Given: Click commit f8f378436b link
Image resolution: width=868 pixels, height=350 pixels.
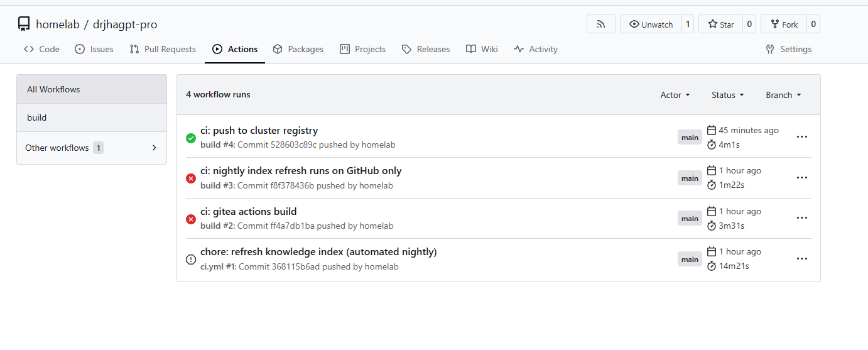Looking at the screenshot, I should pos(293,185).
